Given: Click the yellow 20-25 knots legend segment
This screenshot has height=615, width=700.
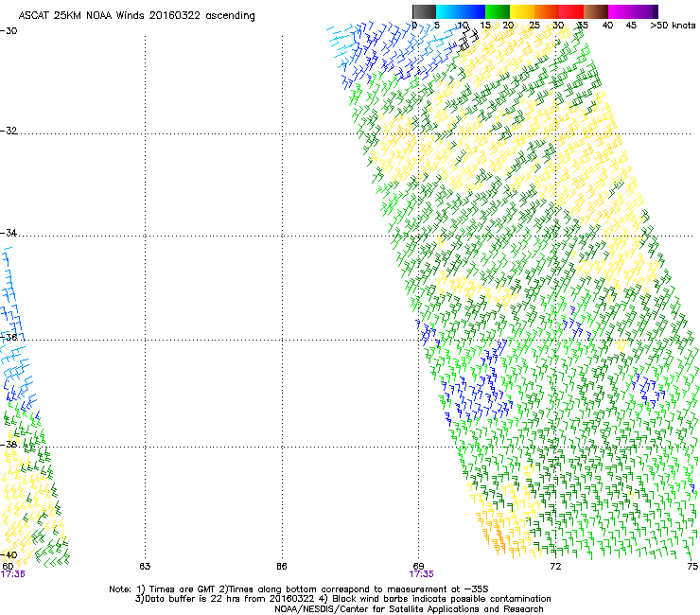Looking at the screenshot, I should 522,11.
